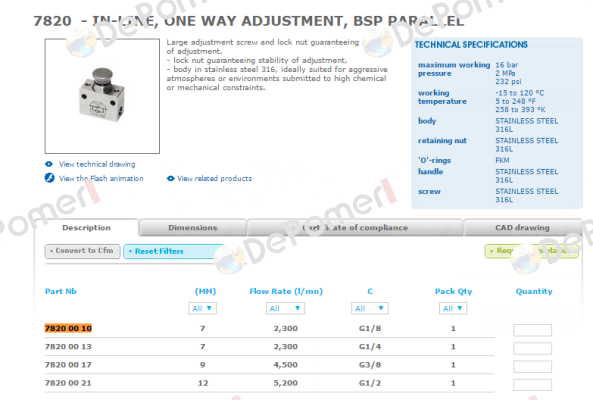Switch to the Description tab
593x400 pixels.
[x=86, y=228]
